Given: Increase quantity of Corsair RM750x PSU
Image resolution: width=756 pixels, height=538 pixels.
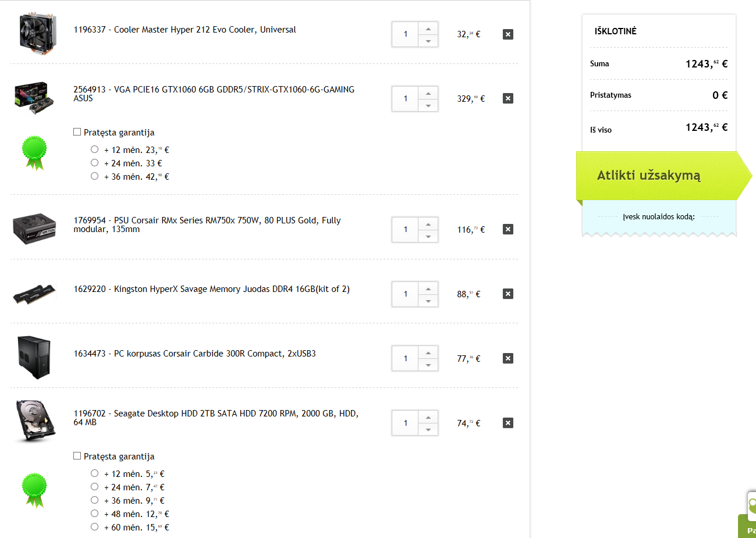Looking at the screenshot, I should point(428,224).
